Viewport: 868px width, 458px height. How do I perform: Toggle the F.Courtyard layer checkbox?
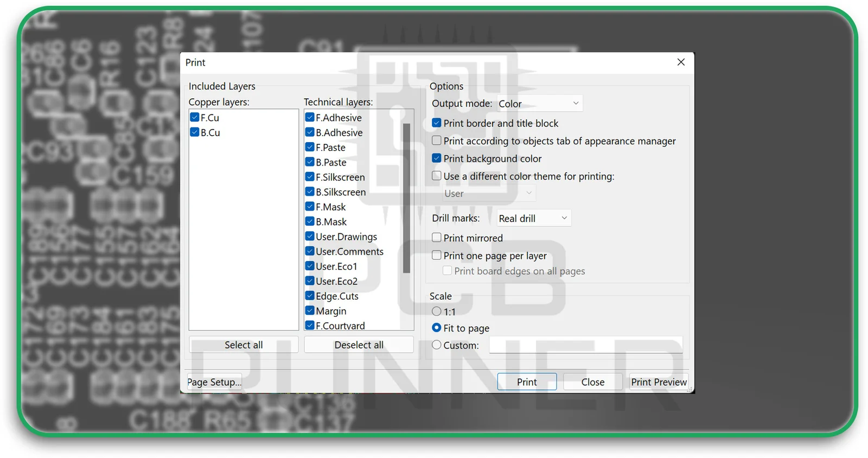coord(310,325)
